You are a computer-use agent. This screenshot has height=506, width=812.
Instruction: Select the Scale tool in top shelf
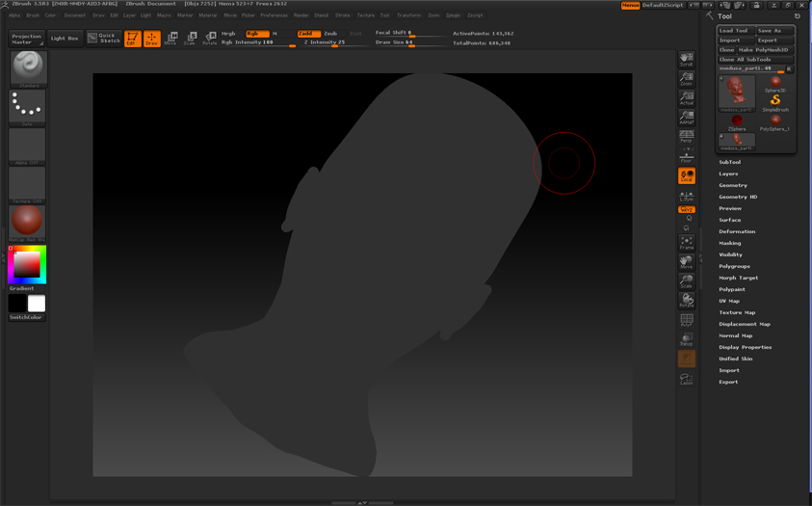click(190, 39)
